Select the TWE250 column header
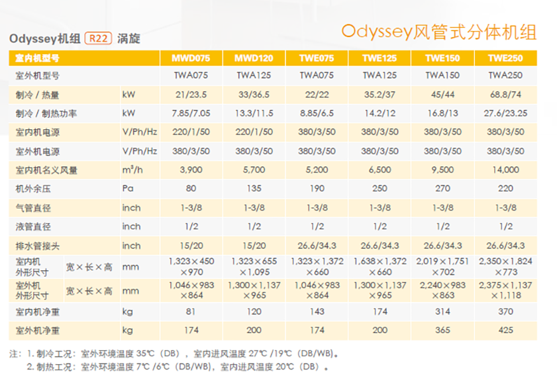 pos(505,58)
